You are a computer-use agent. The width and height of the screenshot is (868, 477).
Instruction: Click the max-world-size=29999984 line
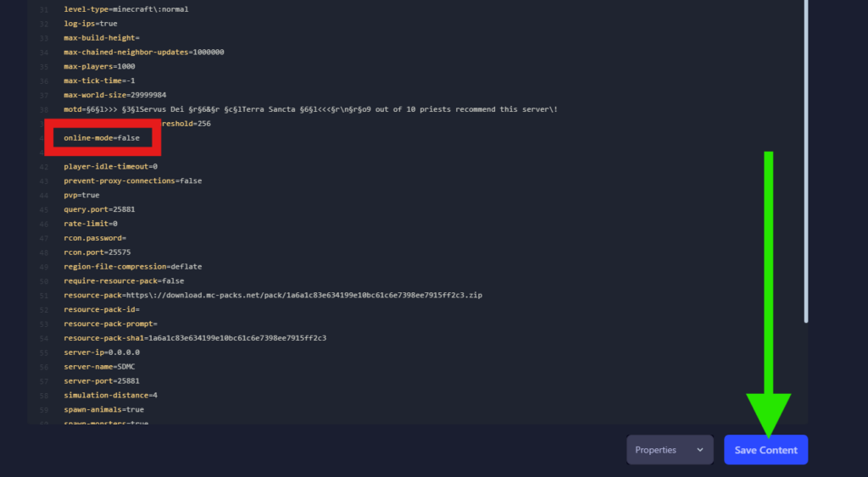click(114, 95)
